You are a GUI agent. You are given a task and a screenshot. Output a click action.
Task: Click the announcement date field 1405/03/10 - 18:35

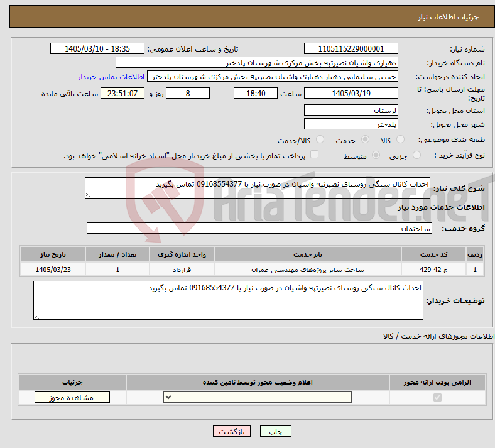(97, 48)
